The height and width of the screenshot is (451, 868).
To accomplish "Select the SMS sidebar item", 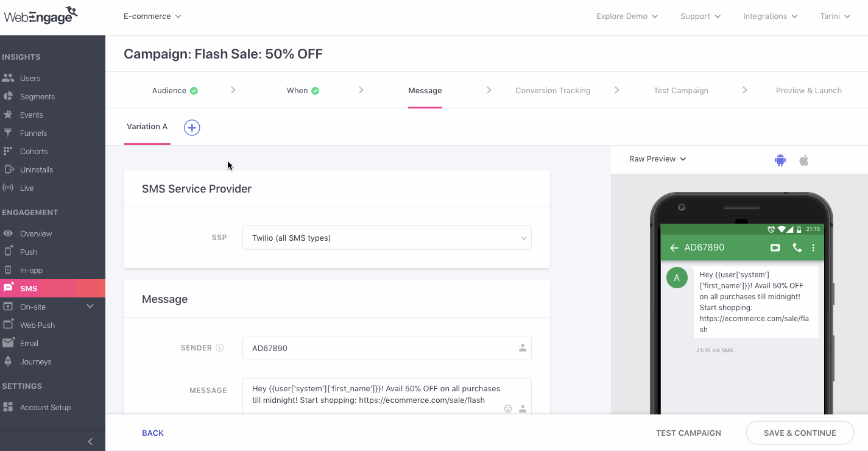I will [x=52, y=288].
